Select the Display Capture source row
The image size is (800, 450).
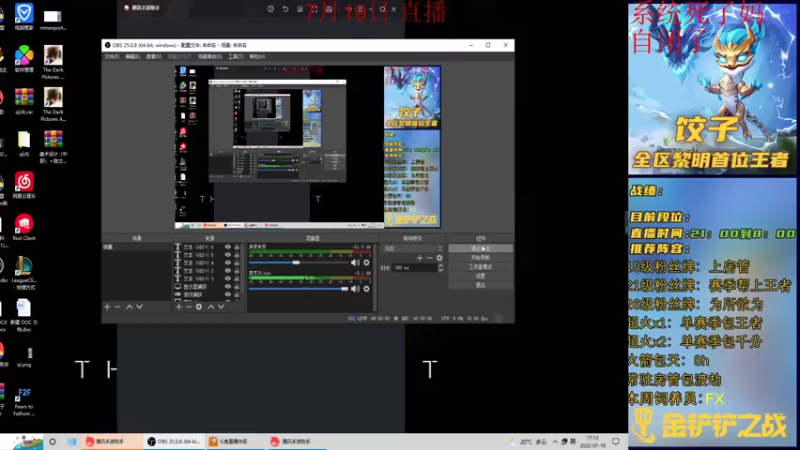pos(206,287)
